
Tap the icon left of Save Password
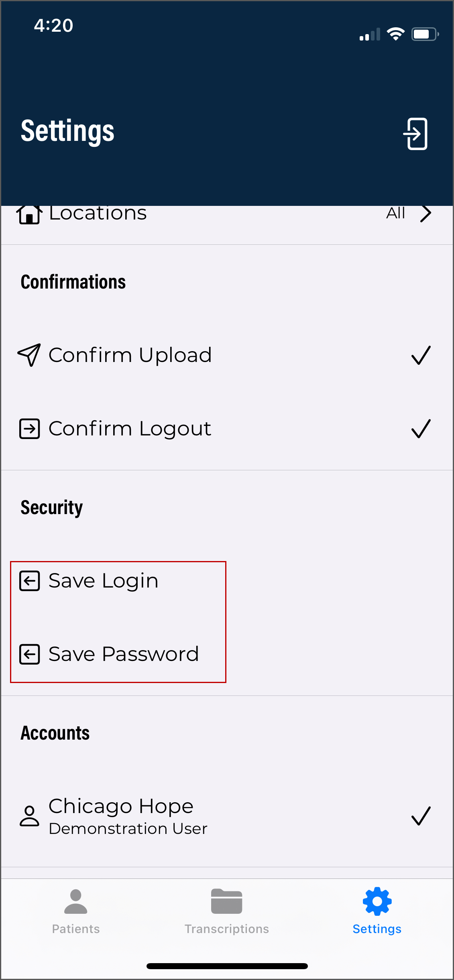30,654
